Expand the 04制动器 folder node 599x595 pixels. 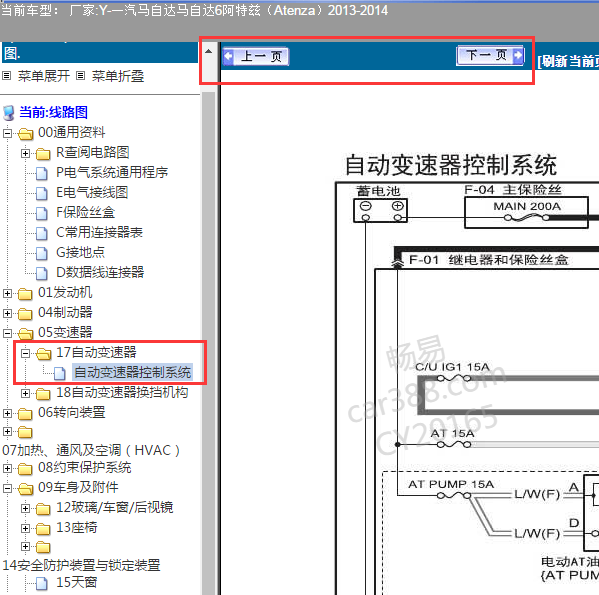7,313
